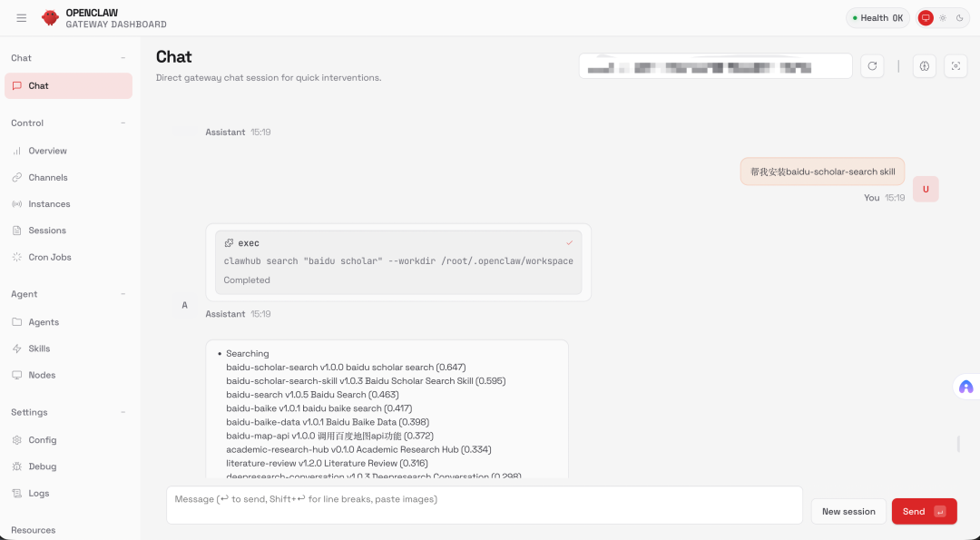Collapse the Settings sidebar section

point(122,412)
